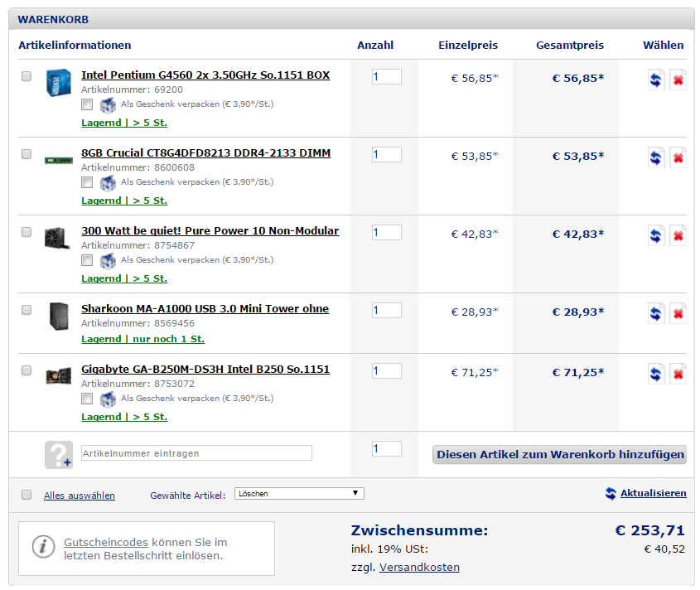Open be quiet! power supply thumbnail
The width and height of the screenshot is (700, 590).
click(x=58, y=238)
